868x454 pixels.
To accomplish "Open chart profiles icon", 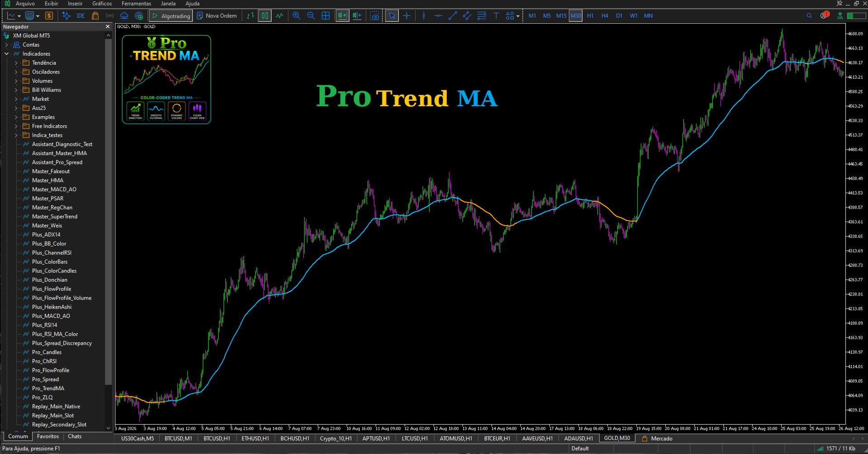I will coord(29,16).
